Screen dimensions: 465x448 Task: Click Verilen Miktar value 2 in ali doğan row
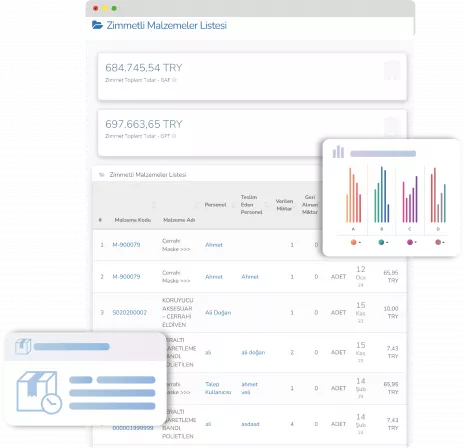tap(292, 352)
